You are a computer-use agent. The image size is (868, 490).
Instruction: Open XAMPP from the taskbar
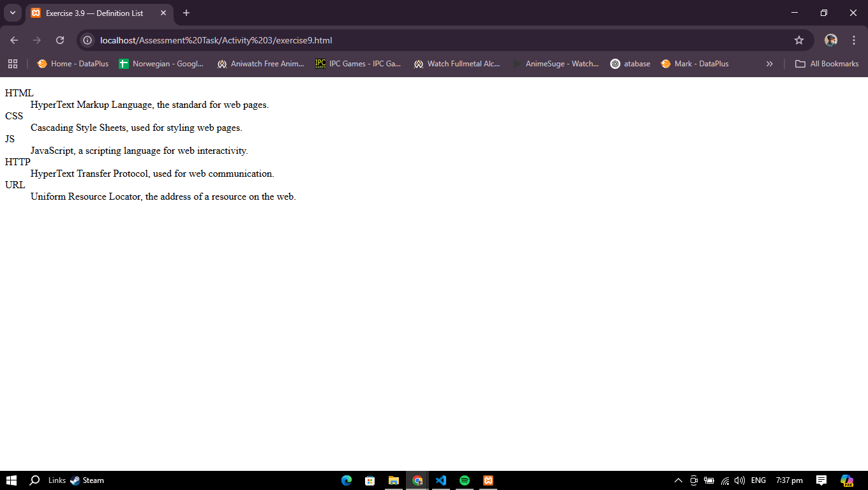tap(488, 480)
